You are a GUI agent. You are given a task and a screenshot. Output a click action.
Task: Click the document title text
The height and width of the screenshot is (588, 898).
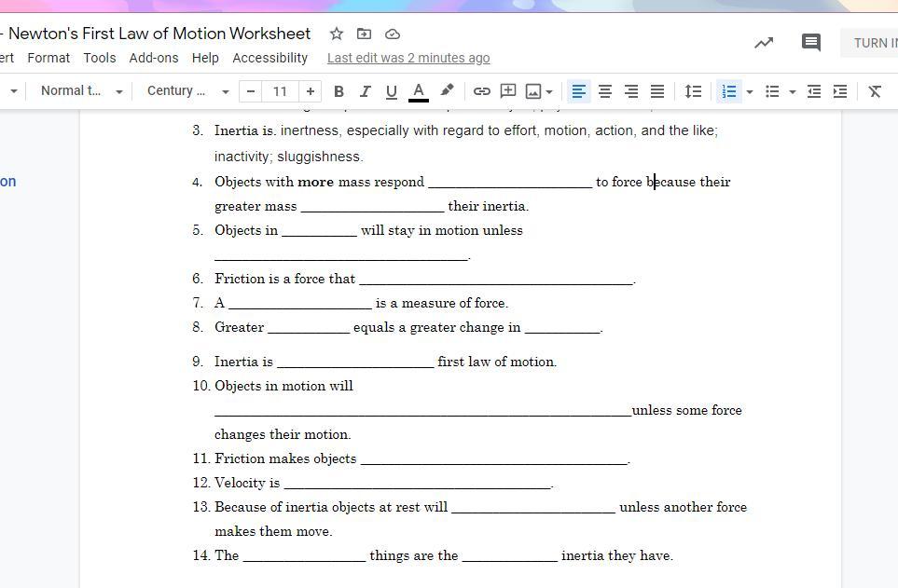[159, 34]
